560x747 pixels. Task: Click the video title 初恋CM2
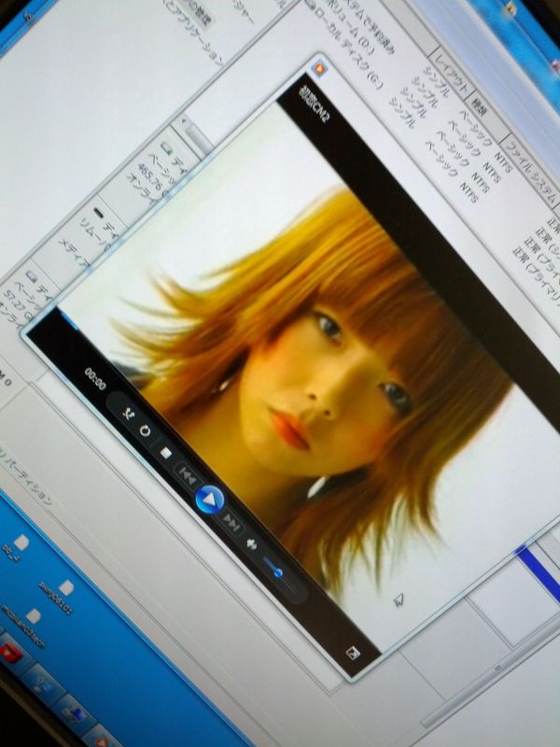pos(313,104)
